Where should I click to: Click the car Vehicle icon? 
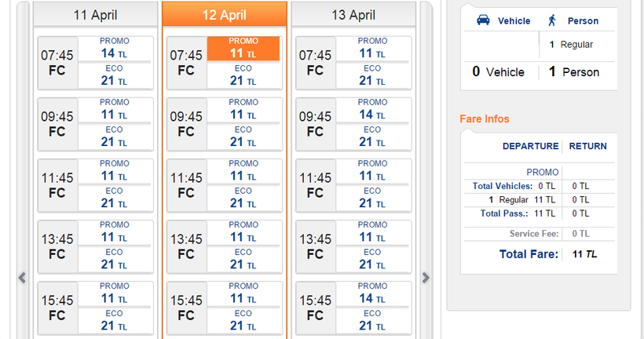point(482,21)
